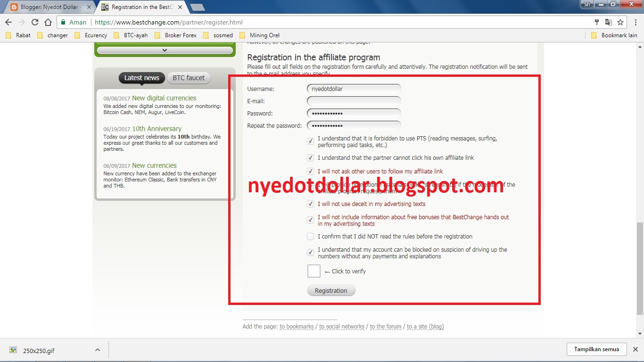This screenshot has width=644, height=362.
Task: Toggle account can be blocked checkbox
Action: coord(310,252)
